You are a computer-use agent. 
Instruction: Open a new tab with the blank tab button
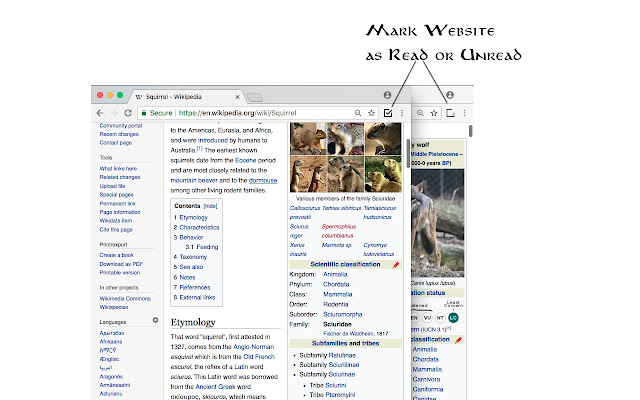(254, 98)
